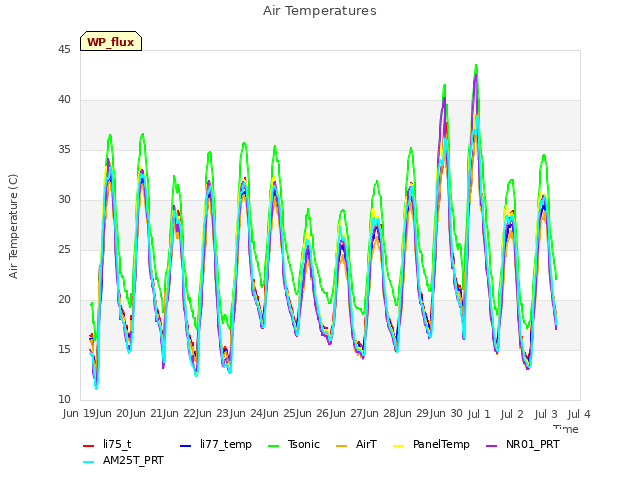Click the green Tsonic legend swatch
Image resolution: width=640 pixels, height=480 pixels.
click(x=273, y=446)
